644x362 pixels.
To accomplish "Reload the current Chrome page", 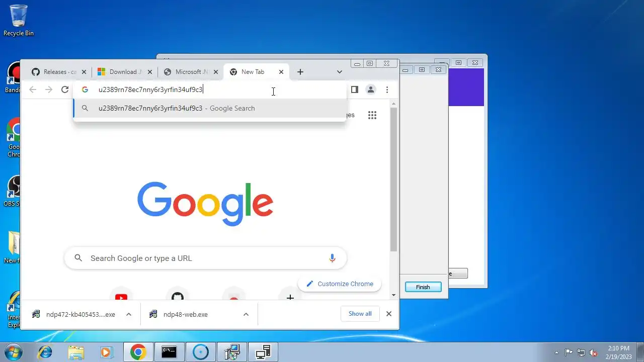I will coord(65,89).
